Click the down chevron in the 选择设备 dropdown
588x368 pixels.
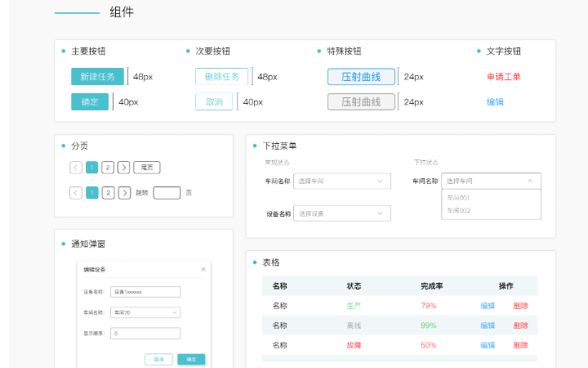pos(380,213)
